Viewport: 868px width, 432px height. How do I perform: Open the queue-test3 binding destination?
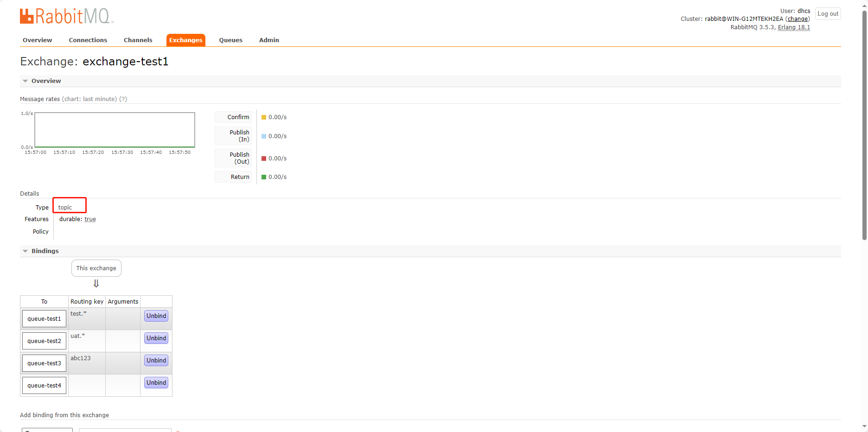(44, 363)
